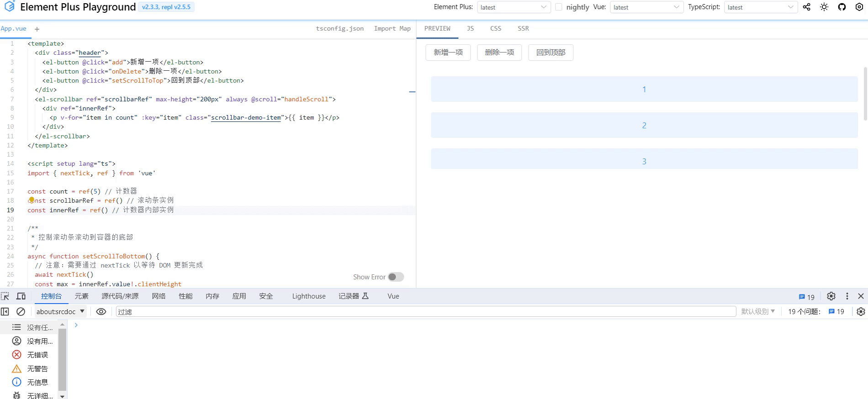Open the tsconfig.json tab
This screenshot has width=868, height=399.
[x=340, y=28]
